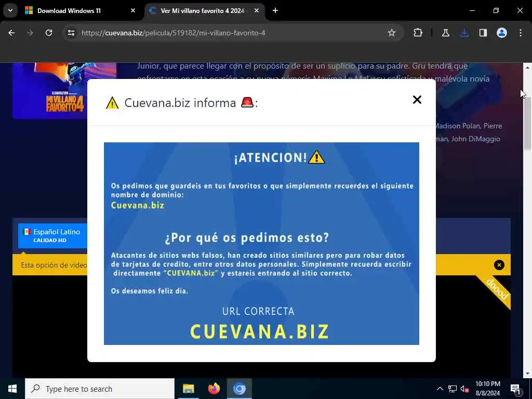Click the forward navigation arrow

point(30,33)
